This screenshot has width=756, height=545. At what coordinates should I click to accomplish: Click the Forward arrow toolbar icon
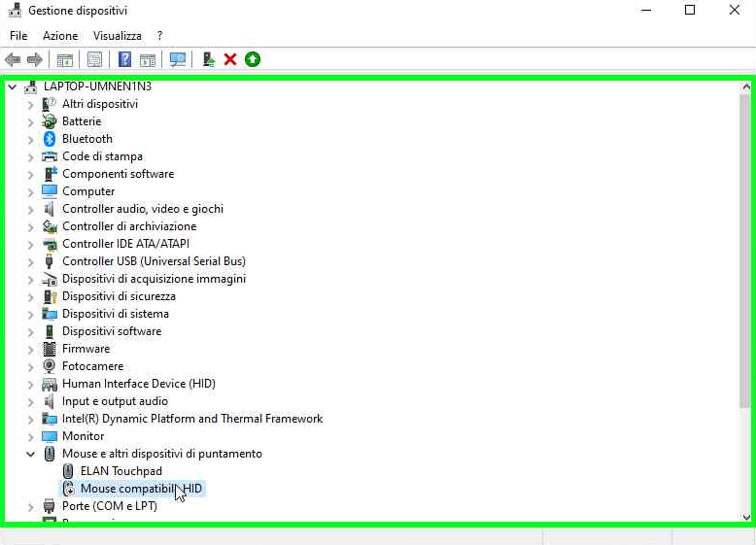tap(35, 60)
